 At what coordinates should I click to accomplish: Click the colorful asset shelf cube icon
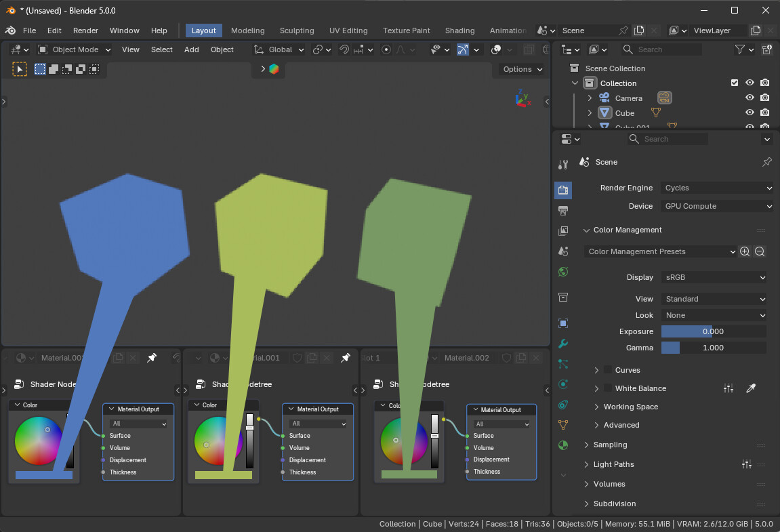click(274, 69)
